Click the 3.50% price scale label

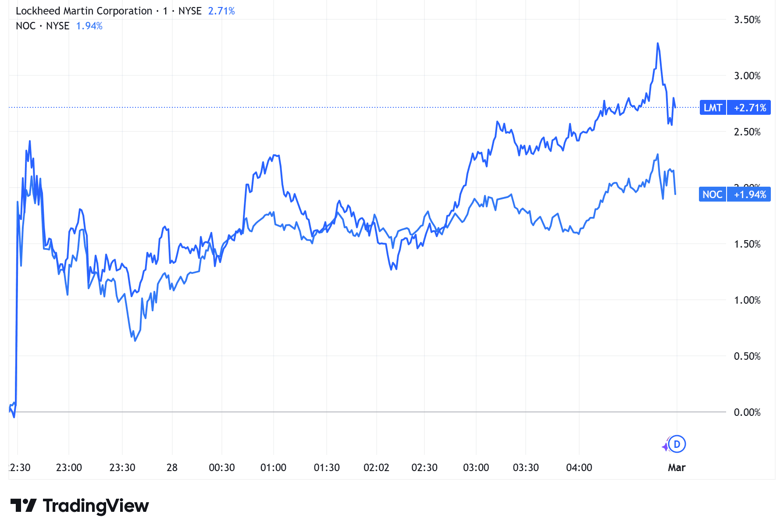coord(747,20)
